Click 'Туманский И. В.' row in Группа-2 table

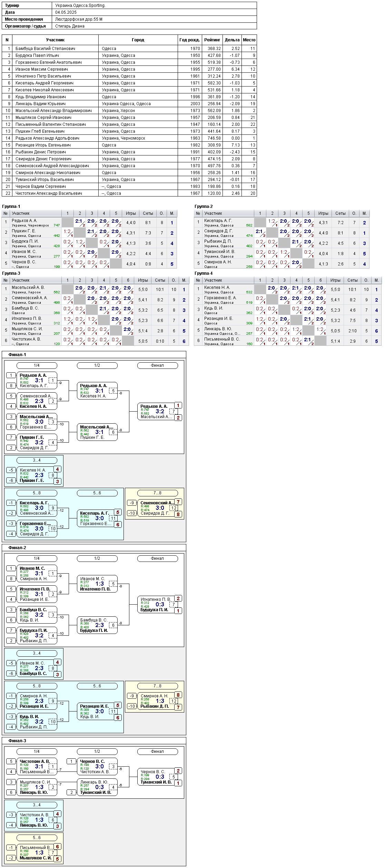(282, 254)
